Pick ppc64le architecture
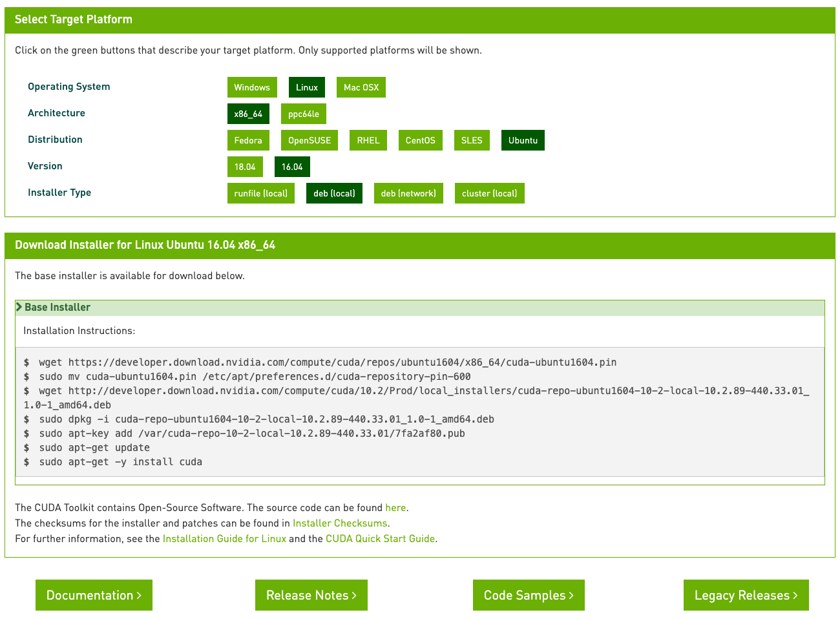 [x=304, y=114]
